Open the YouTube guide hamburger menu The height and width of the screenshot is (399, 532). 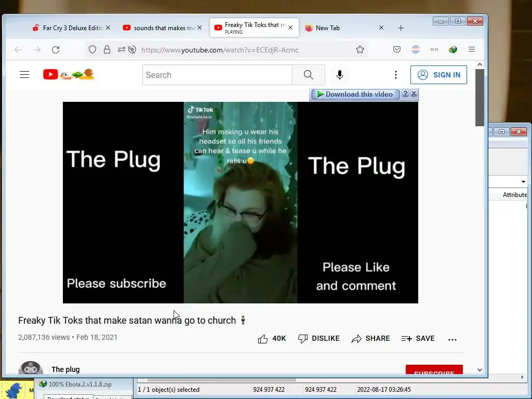tap(24, 75)
